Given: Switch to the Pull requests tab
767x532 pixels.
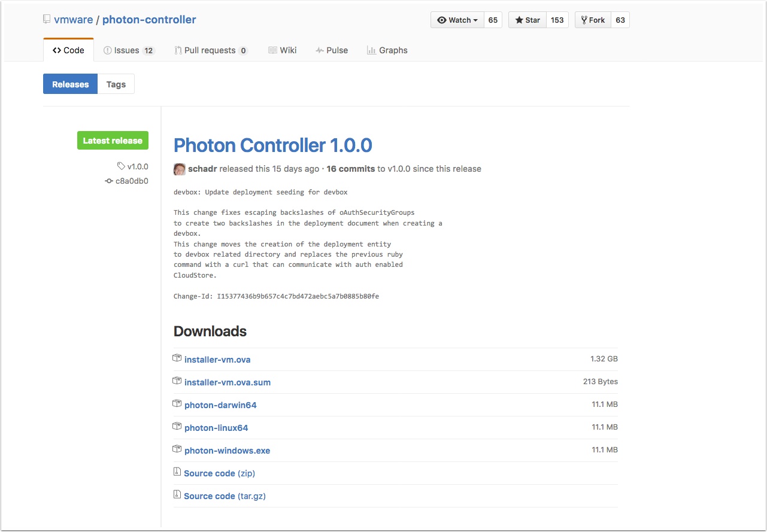Looking at the screenshot, I should point(211,50).
